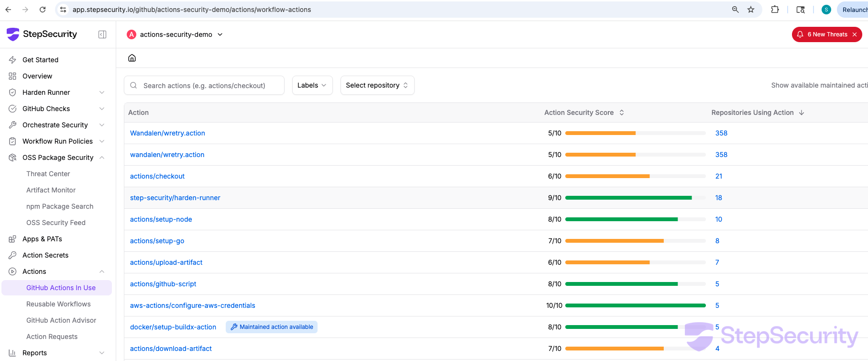
Task: Collapse the sidebar panel icon
Action: (102, 34)
